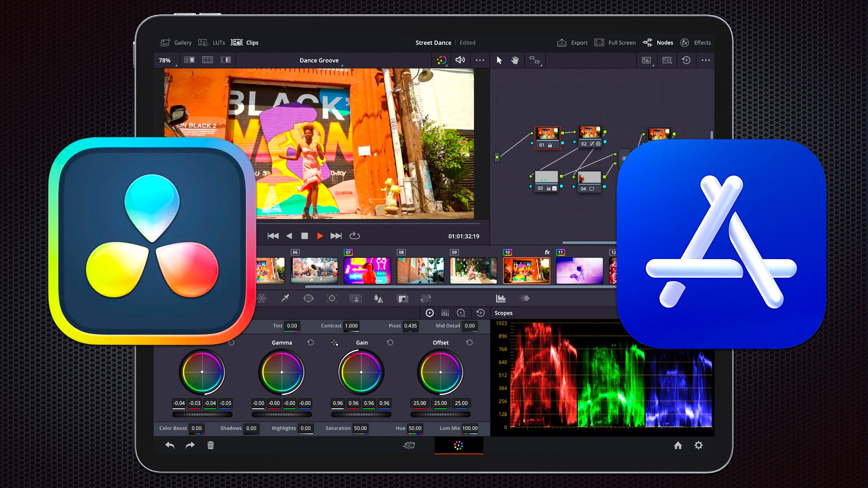Viewport: 868px width, 488px height.
Task: Select clip 11 thumbnail
Action: pyautogui.click(x=580, y=271)
